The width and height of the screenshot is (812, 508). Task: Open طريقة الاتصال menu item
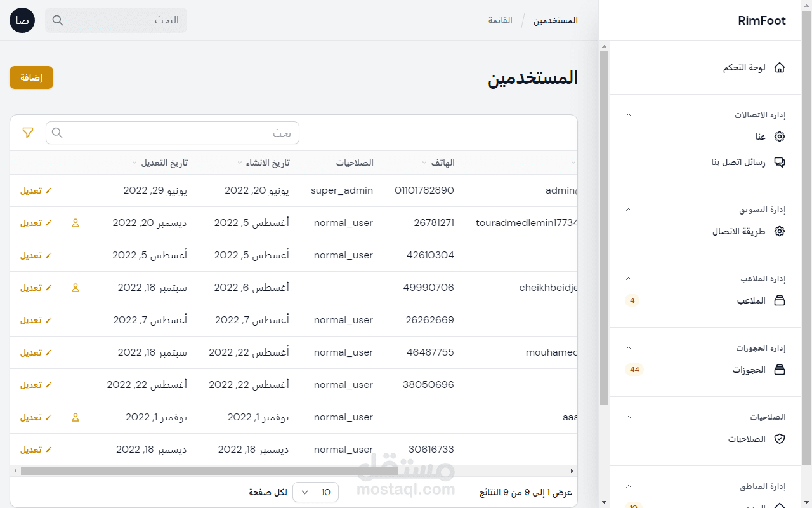point(705,231)
